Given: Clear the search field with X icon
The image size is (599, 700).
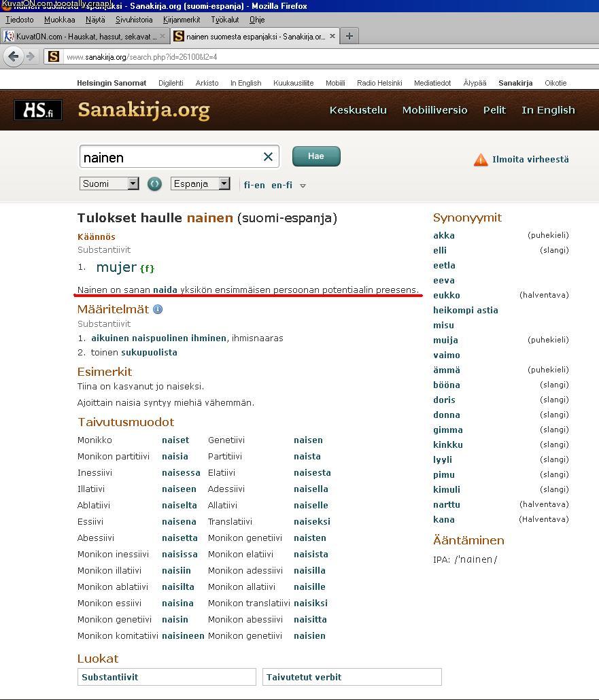Looking at the screenshot, I should coord(268,157).
